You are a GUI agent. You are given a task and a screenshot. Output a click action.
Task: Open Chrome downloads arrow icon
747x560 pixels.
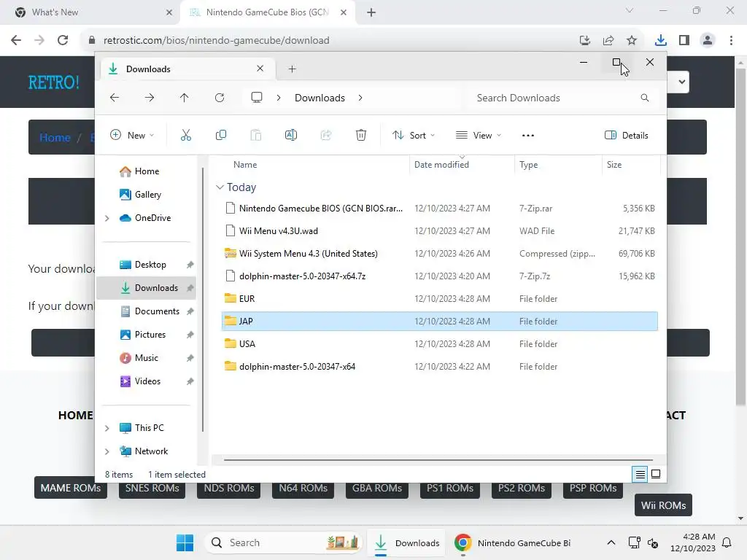coord(660,40)
